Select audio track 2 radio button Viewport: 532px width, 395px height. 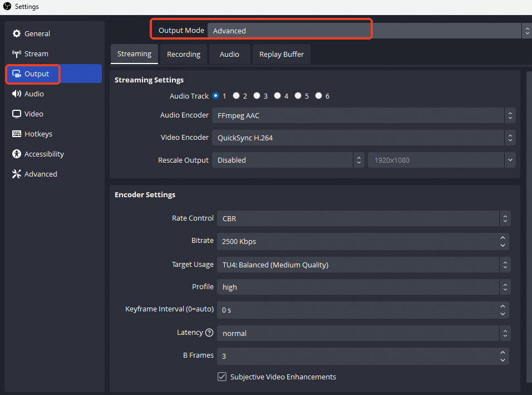[x=236, y=96]
